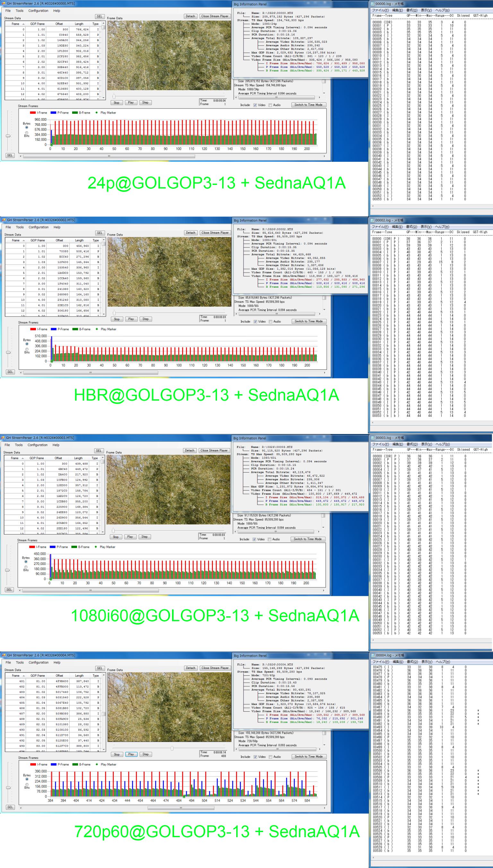This screenshot has width=493, height=868.
Task: Click Play Marker legend icon in 00004.MTS window
Action: [x=97, y=764]
